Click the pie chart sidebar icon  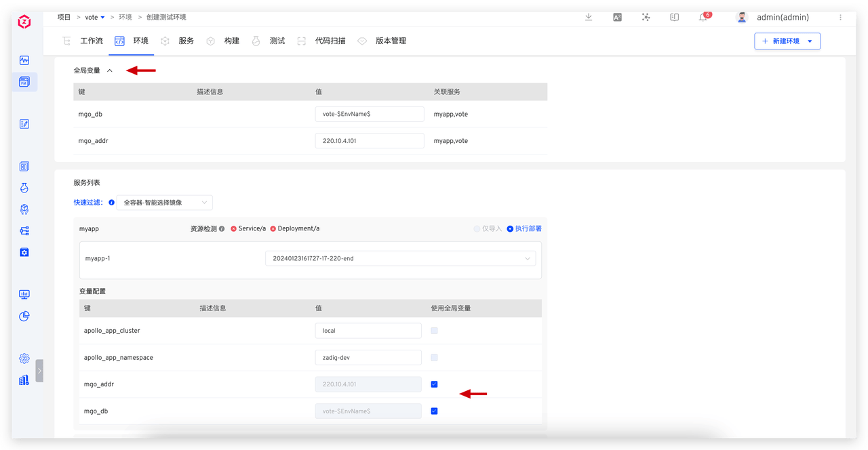[x=24, y=316]
